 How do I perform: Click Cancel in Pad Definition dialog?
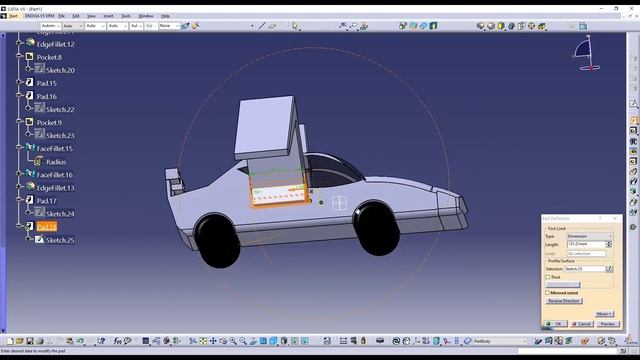click(x=582, y=324)
